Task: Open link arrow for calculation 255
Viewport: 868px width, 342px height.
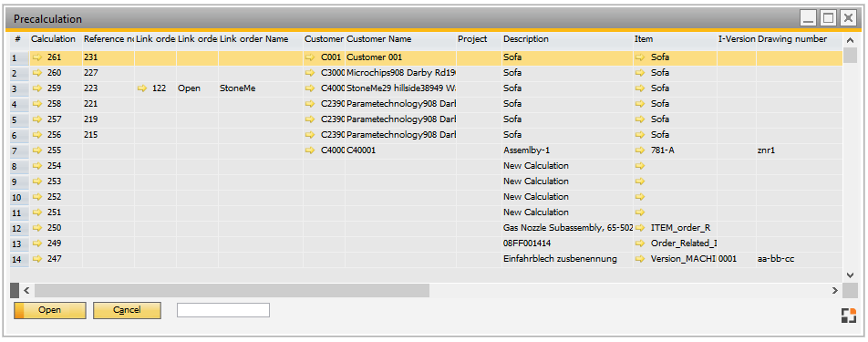Action: (37, 150)
